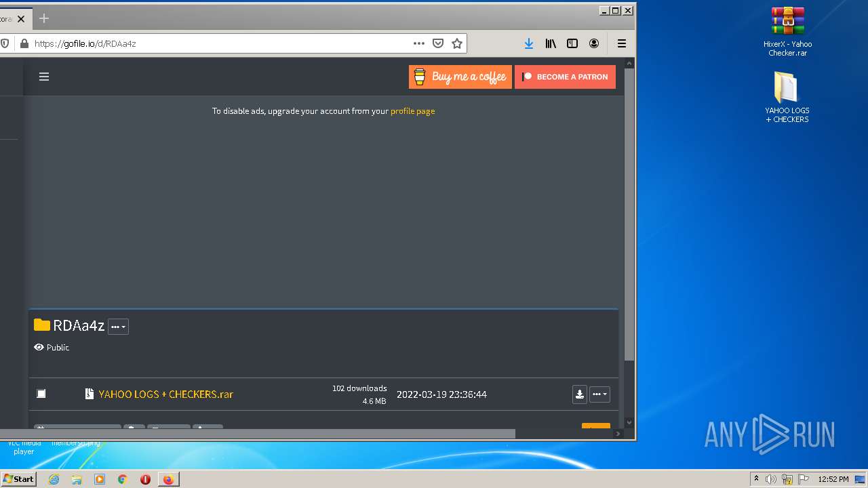Click the page horizontal scrollbar thumb
This screenshot has height=488, width=868.
pos(258,434)
